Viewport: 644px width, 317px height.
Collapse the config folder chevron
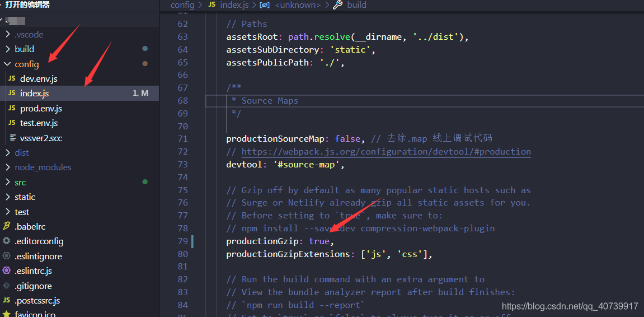pyautogui.click(x=7, y=64)
